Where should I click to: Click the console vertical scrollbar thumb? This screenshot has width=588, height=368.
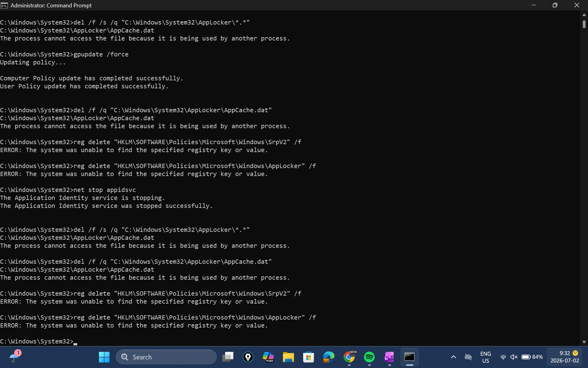(584, 24)
